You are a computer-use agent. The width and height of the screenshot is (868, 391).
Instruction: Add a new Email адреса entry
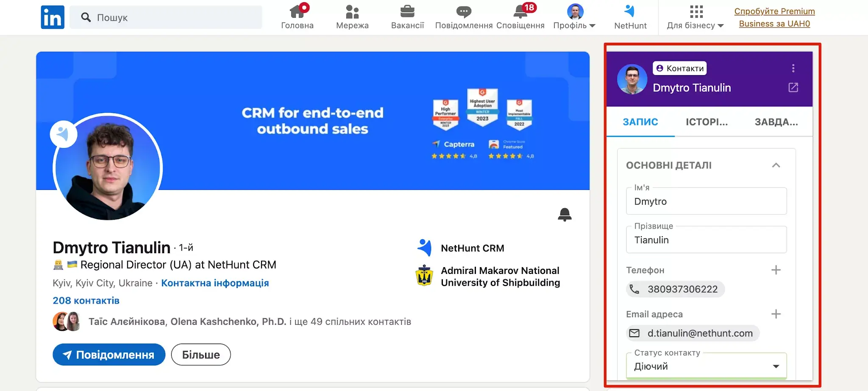click(776, 314)
